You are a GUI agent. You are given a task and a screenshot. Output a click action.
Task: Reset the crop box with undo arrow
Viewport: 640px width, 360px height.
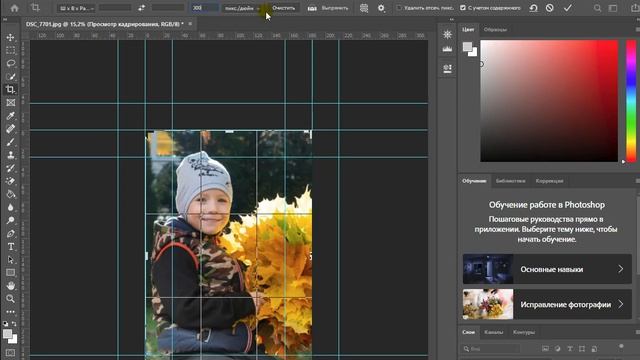[x=533, y=8]
